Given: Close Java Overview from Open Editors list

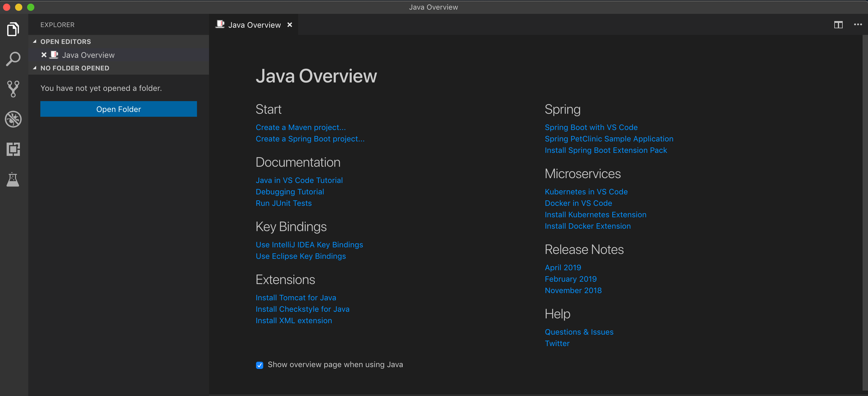Looking at the screenshot, I should pos(44,55).
